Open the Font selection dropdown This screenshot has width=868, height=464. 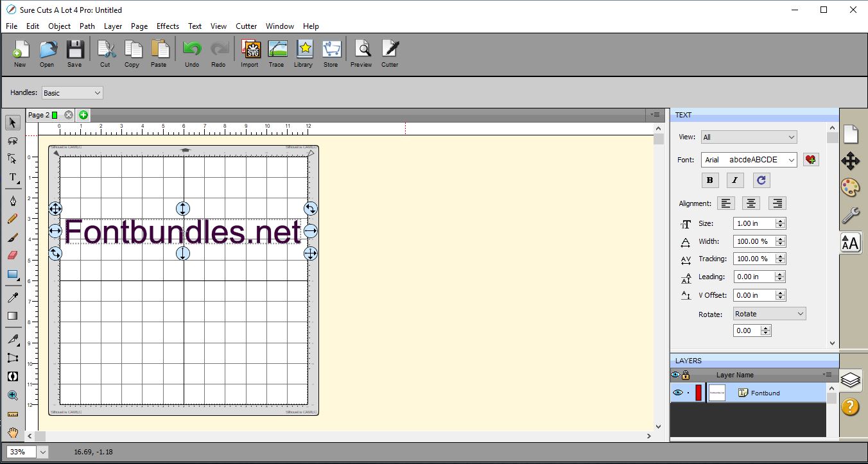tap(749, 160)
